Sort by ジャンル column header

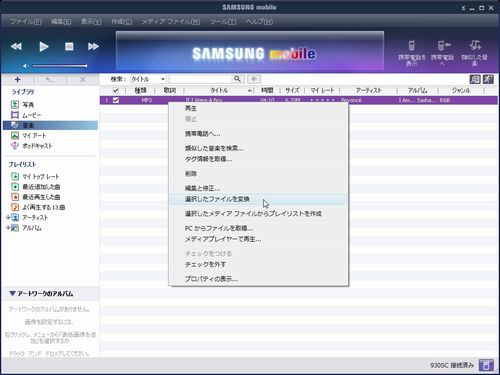tap(461, 90)
